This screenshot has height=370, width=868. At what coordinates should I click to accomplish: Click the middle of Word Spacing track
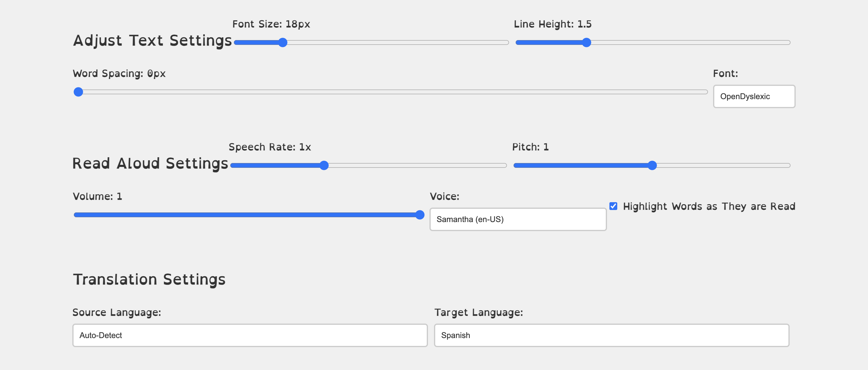(390, 92)
